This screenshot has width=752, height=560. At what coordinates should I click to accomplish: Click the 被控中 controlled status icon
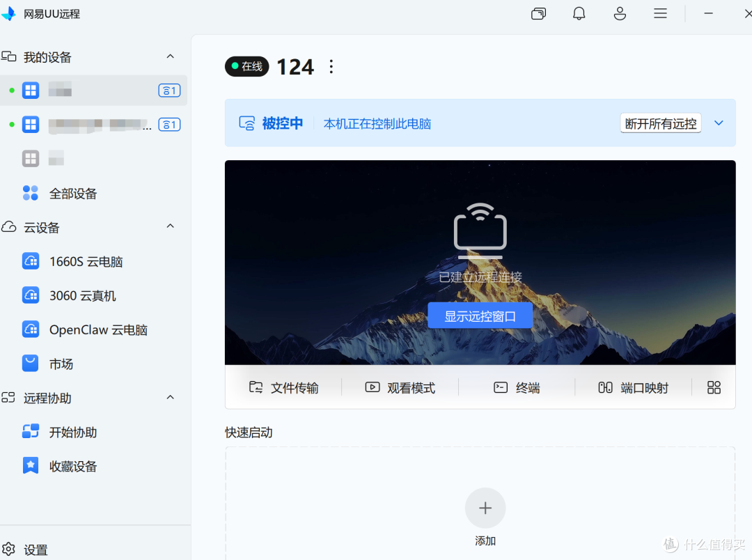[247, 123]
